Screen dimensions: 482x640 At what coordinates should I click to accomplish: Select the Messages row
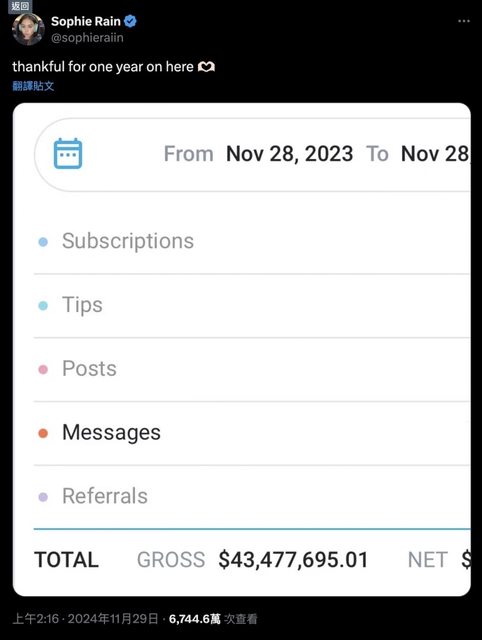click(252, 433)
